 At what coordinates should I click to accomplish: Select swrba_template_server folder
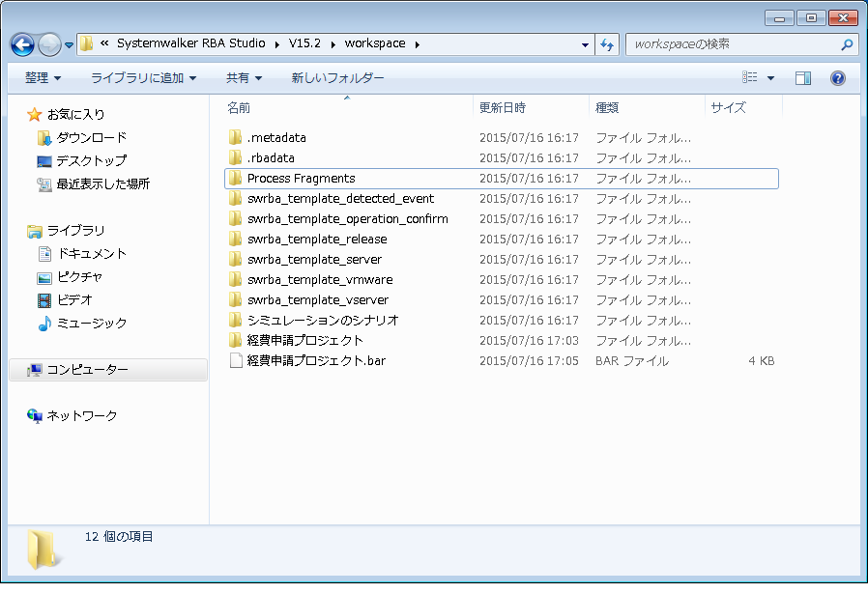tap(501, 260)
